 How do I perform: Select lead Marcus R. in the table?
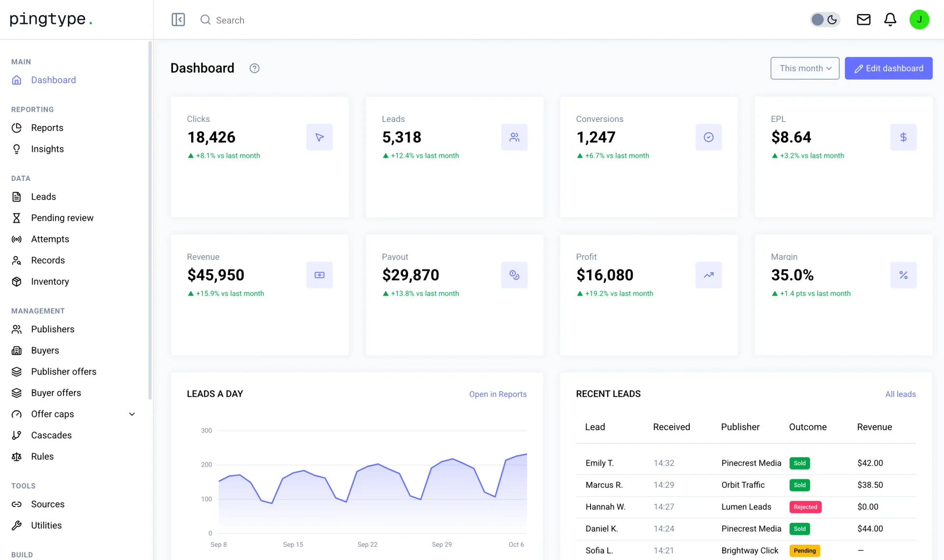point(604,485)
